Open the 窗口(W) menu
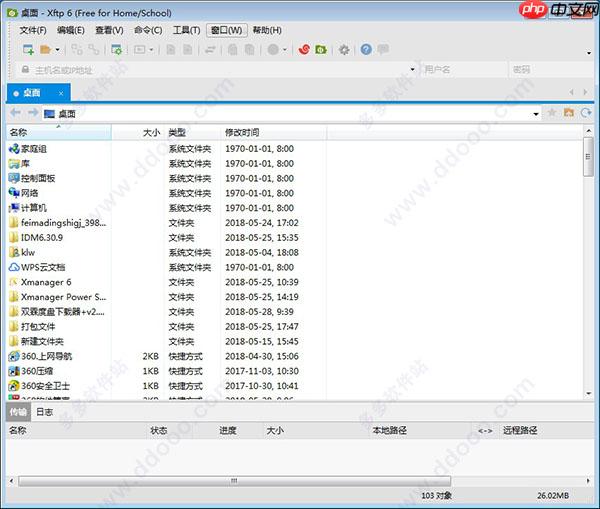This screenshot has height=509, width=600. [227, 30]
